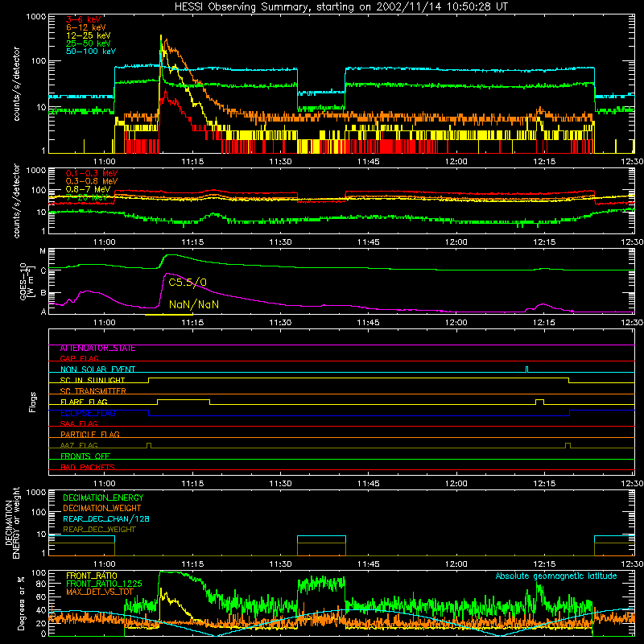Select the NON_SOLAR_EVENT flag label
Viewport: 644px width, 644px height.
[x=97, y=369]
